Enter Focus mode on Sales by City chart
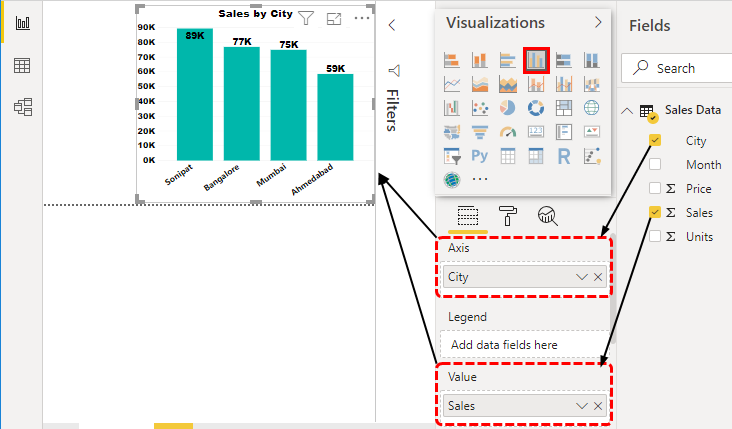Screen dimensions: 732x429 point(334,19)
